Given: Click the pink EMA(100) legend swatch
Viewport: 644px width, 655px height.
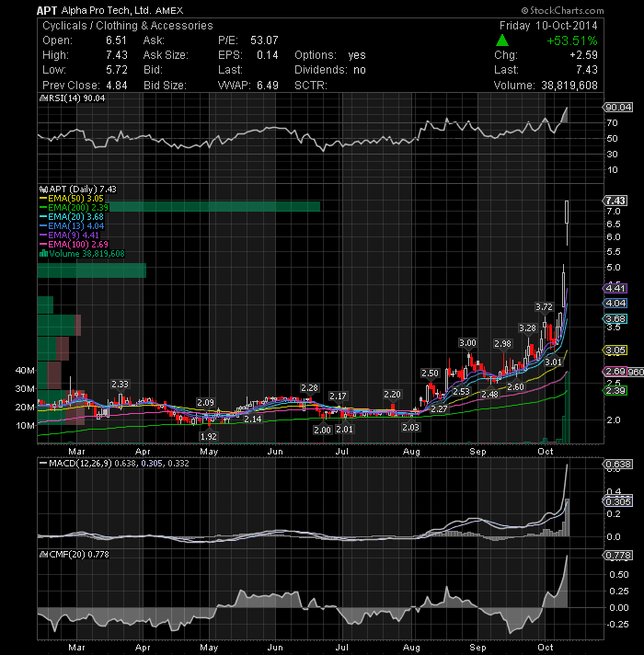Looking at the screenshot, I should [43, 245].
